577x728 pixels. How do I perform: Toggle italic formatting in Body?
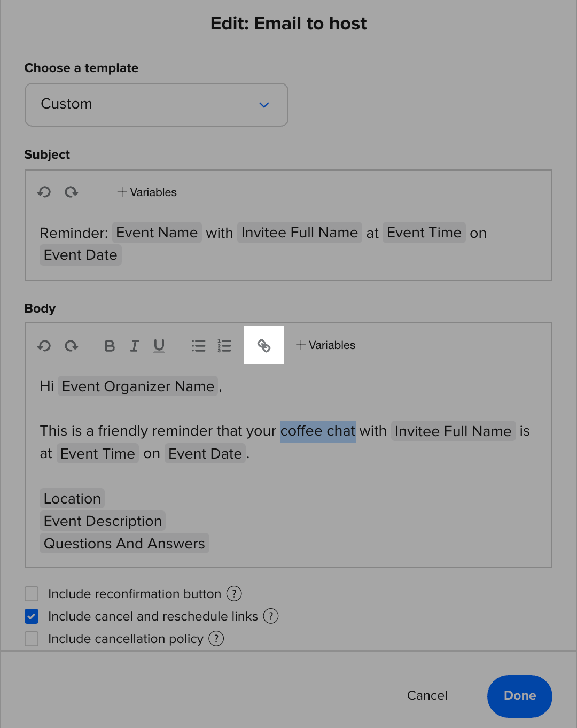pos(135,346)
